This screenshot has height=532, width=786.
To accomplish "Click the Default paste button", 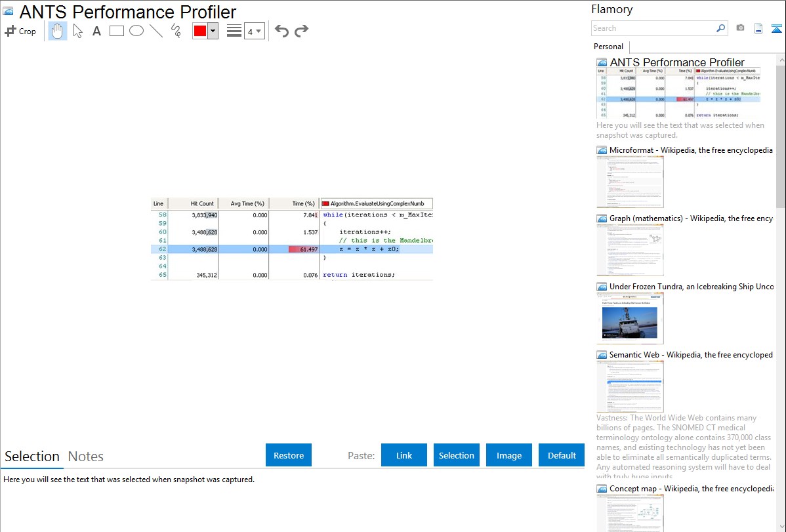I will [x=562, y=455].
